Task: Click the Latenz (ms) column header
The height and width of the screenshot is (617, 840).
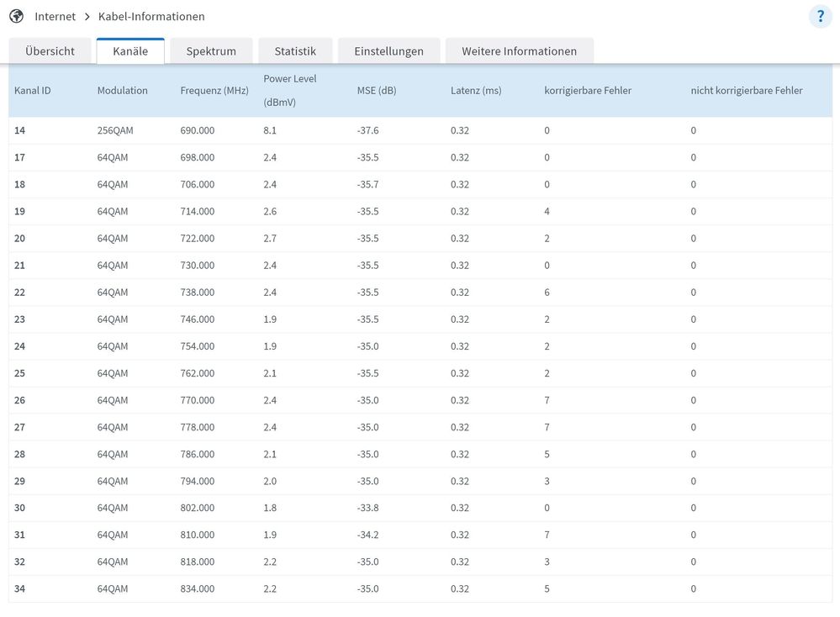Action: pos(476,91)
